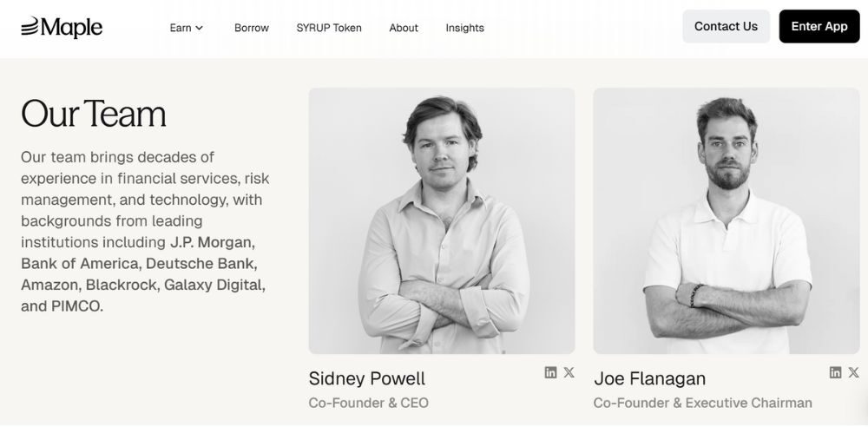Select Sidney Powell's portrait photo
The image size is (868, 427).
click(x=442, y=220)
